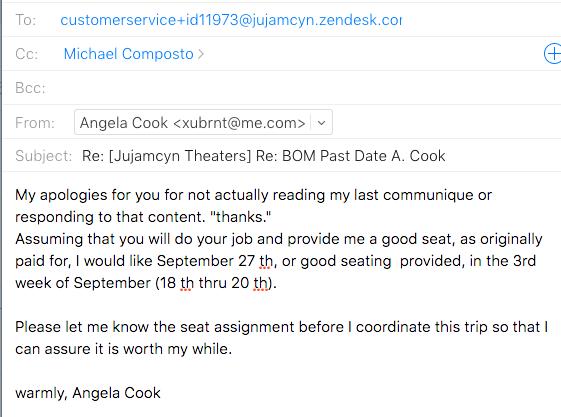Click the "Jujamcyn Theaters" text in subject
The height and width of the screenshot is (417, 561).
(x=180, y=156)
